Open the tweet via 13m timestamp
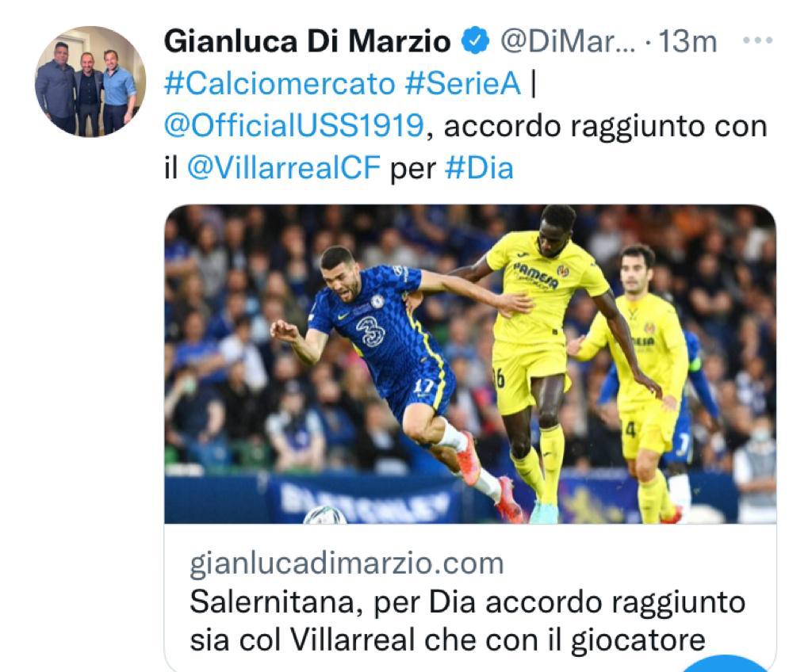Viewport: 812px width, 672px height. (x=688, y=41)
